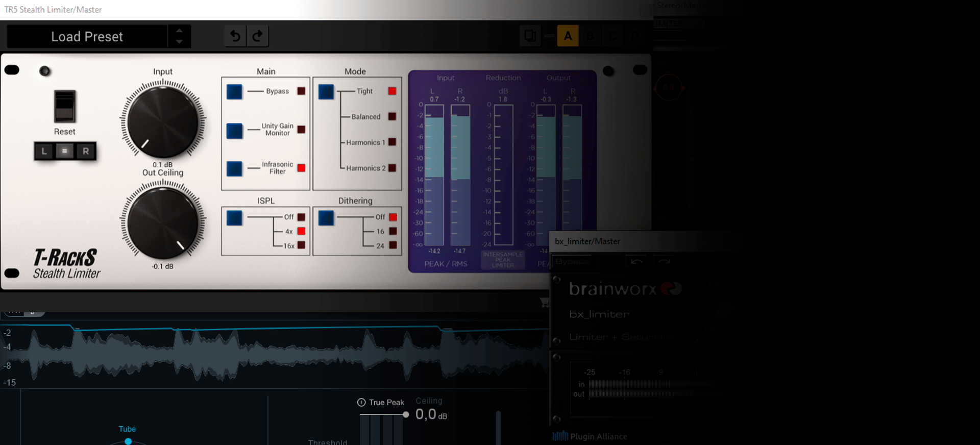Select ISPL 16x indicator

[301, 245]
